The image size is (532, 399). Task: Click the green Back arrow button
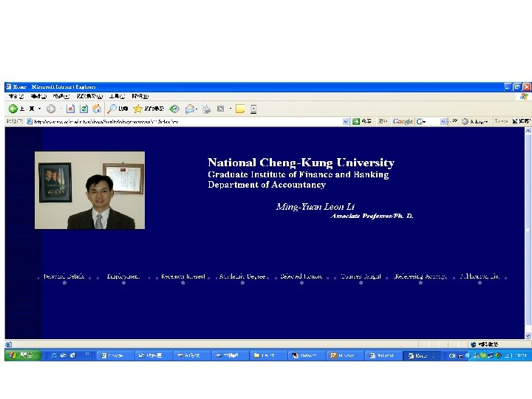13,109
